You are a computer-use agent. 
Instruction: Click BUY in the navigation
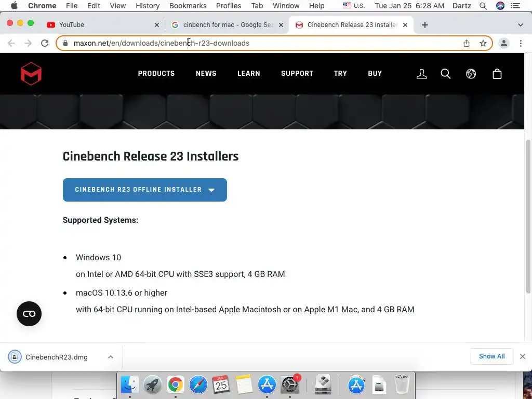tap(375, 73)
